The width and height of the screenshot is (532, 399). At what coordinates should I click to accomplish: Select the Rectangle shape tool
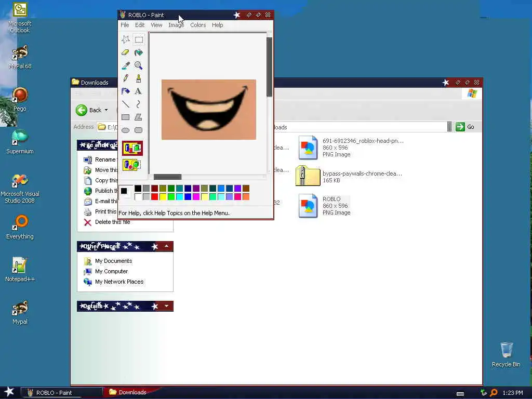click(x=126, y=117)
